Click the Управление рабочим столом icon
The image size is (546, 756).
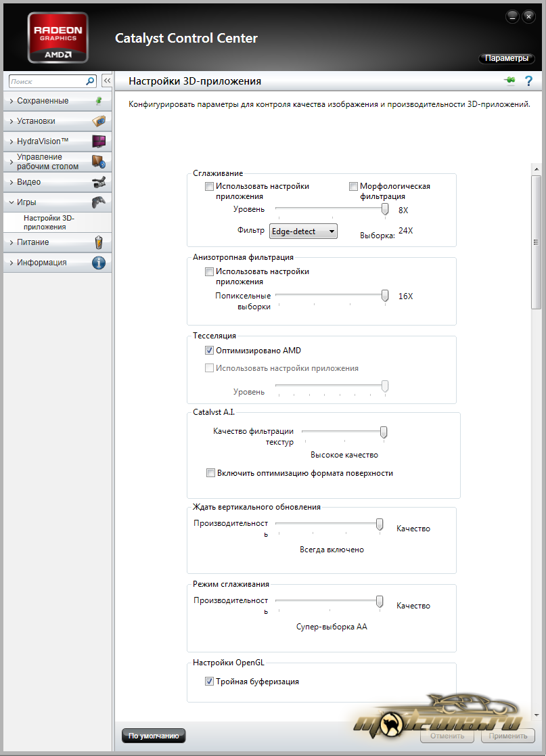pyautogui.click(x=99, y=162)
